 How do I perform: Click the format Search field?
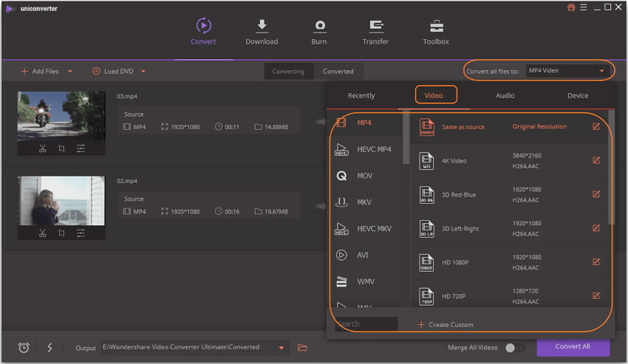coord(366,324)
